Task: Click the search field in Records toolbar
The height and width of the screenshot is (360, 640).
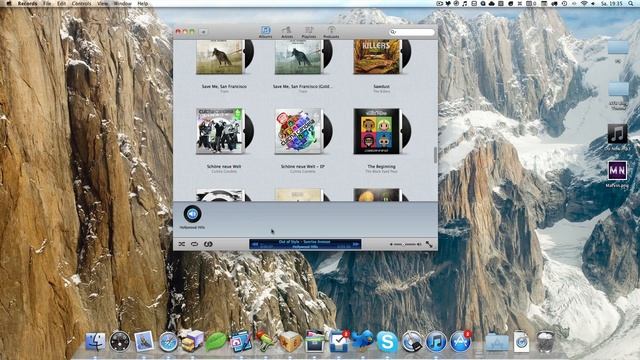Action: click(x=411, y=32)
